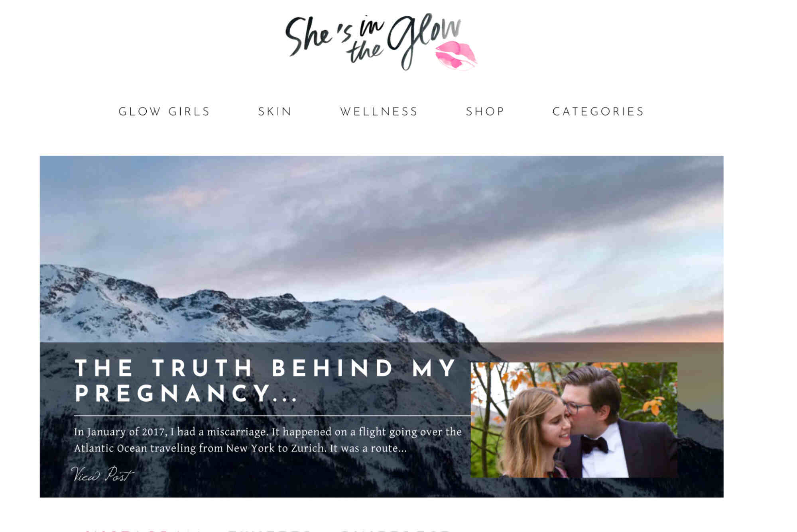The image size is (797, 532).
Task: Click the pink lips kiss icon in logo
Action: pyautogui.click(x=456, y=55)
